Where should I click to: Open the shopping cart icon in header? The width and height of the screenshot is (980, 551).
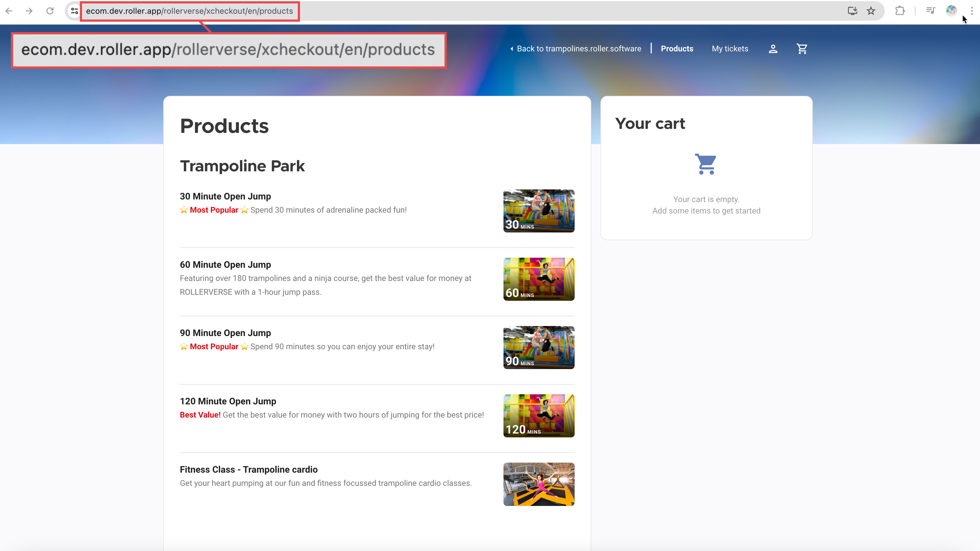pos(802,49)
